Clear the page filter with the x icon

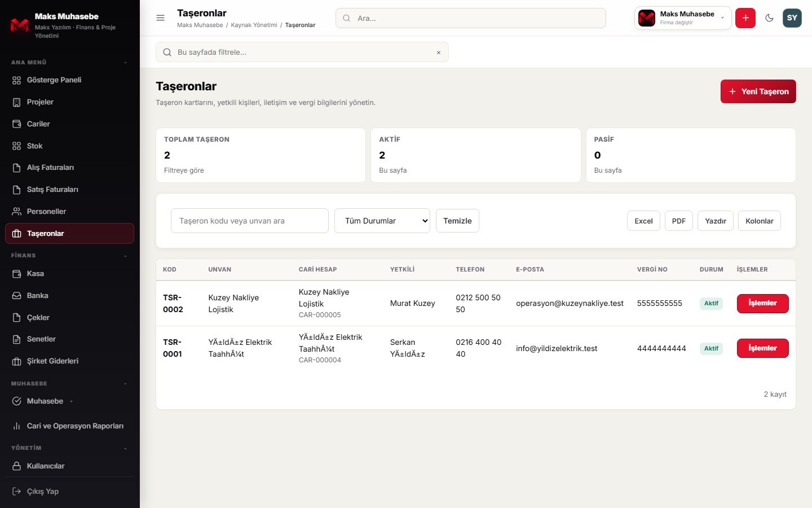pos(439,52)
